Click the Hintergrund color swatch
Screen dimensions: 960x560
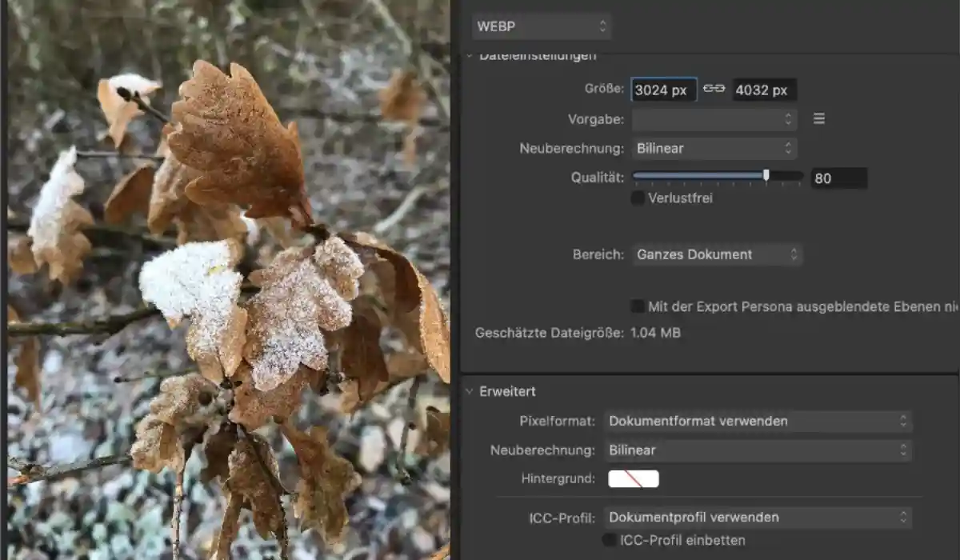634,479
